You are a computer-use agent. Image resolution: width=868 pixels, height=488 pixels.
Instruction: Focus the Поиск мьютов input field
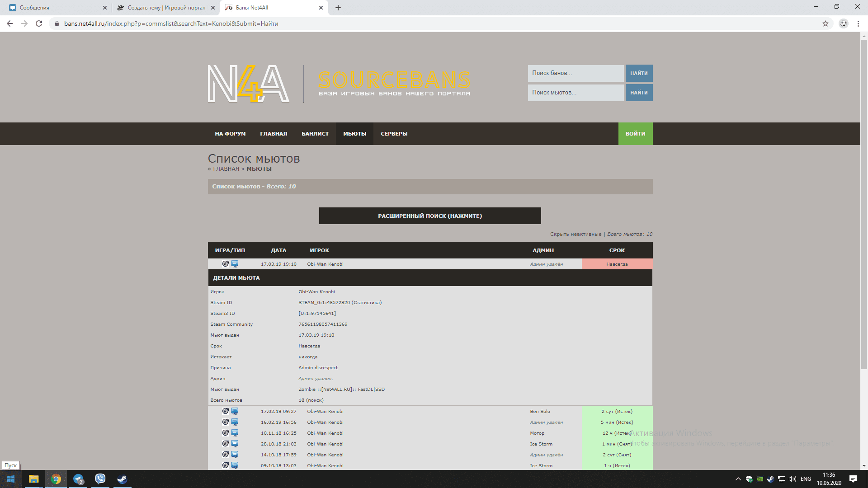click(576, 93)
